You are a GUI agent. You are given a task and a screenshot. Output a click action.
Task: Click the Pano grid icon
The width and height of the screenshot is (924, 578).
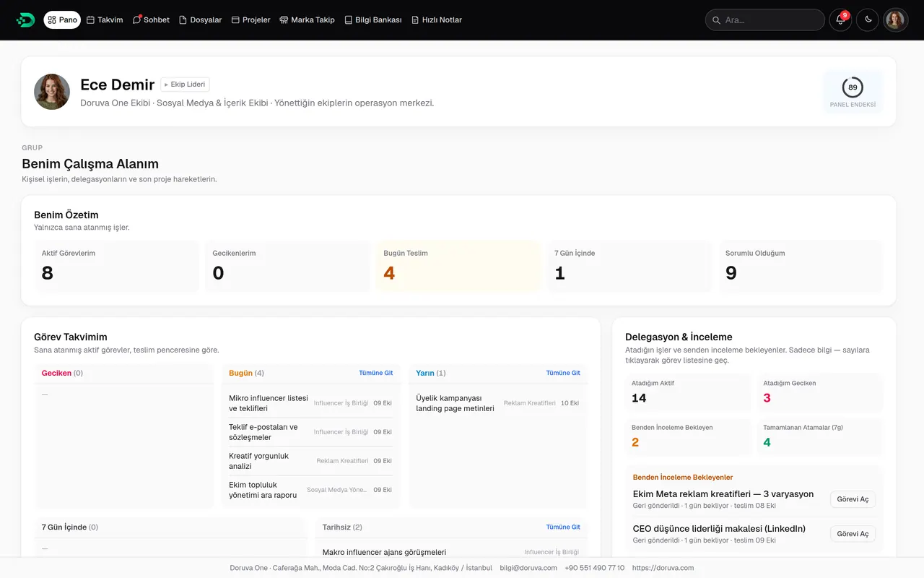click(52, 20)
